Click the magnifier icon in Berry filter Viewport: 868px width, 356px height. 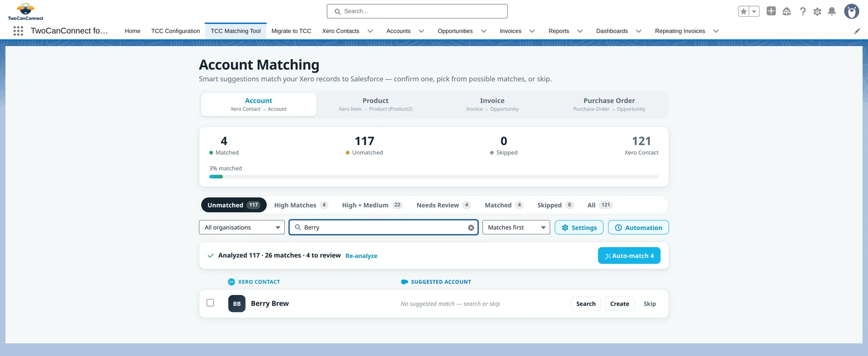tap(298, 228)
